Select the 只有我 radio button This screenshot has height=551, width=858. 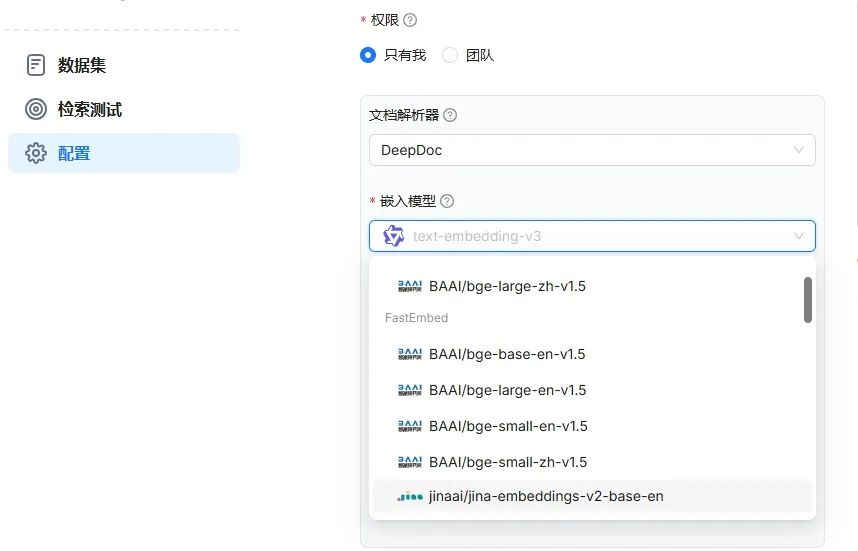coord(368,55)
